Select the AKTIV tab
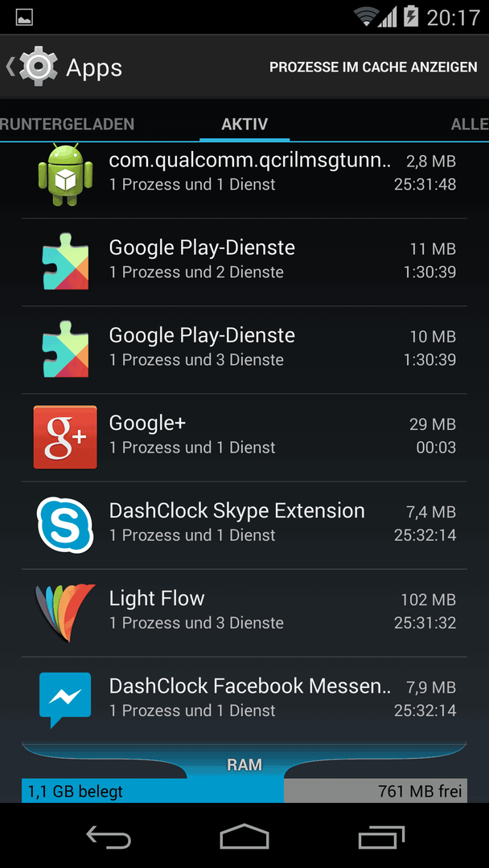The width and height of the screenshot is (489, 868). [x=244, y=124]
